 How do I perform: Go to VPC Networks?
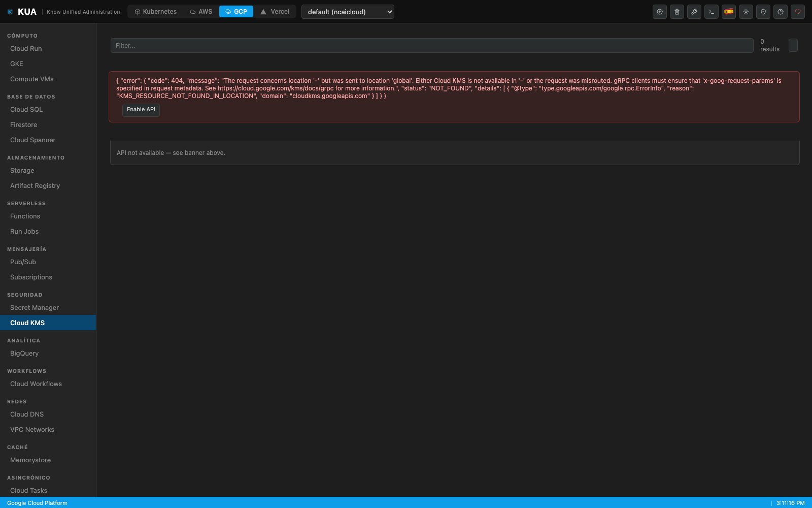pos(48,430)
